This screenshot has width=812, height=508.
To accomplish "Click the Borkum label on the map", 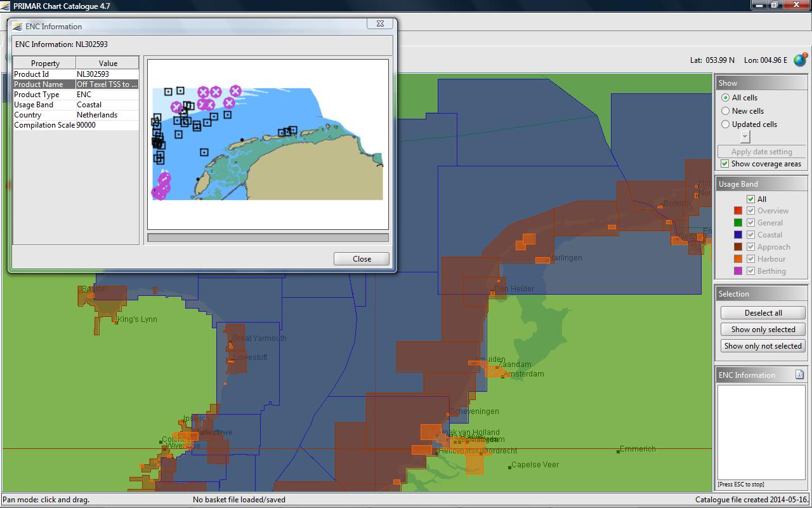I will pos(677,204).
